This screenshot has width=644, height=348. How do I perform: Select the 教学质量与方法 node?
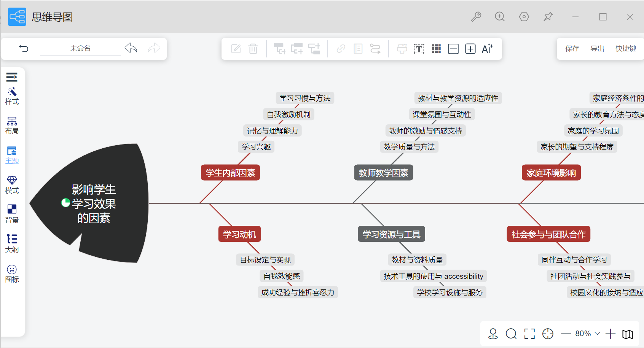tap(409, 147)
